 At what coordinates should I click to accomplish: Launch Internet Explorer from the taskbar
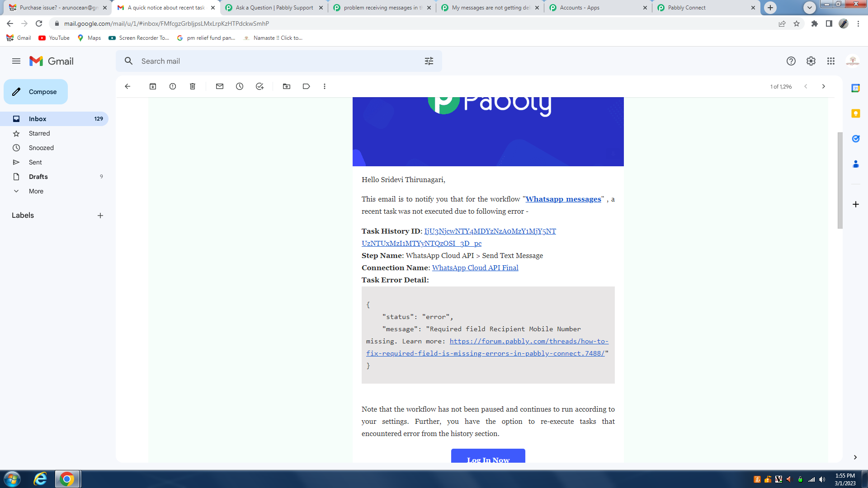coord(40,479)
